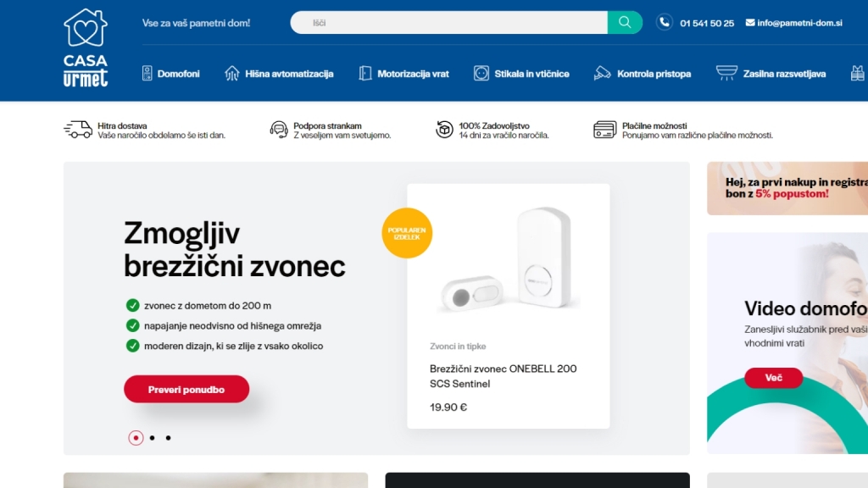The image size is (868, 488).
Task: Switch to the second carousel slide dot
Action: click(152, 438)
